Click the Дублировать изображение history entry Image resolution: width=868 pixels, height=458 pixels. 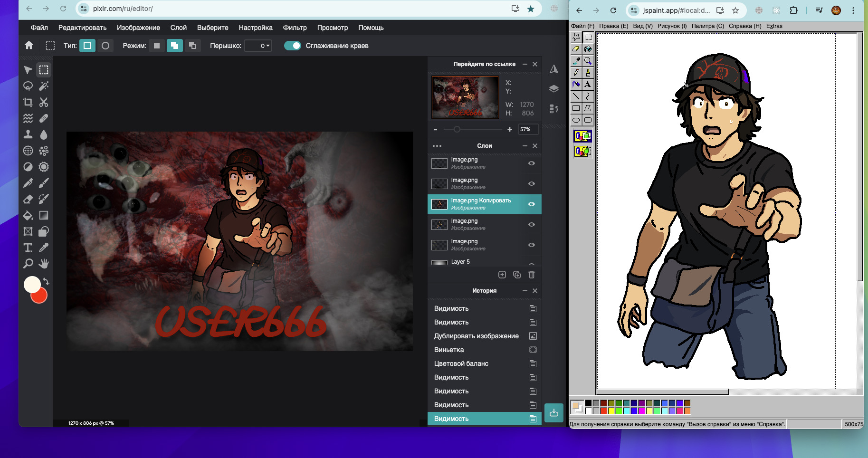click(x=485, y=336)
